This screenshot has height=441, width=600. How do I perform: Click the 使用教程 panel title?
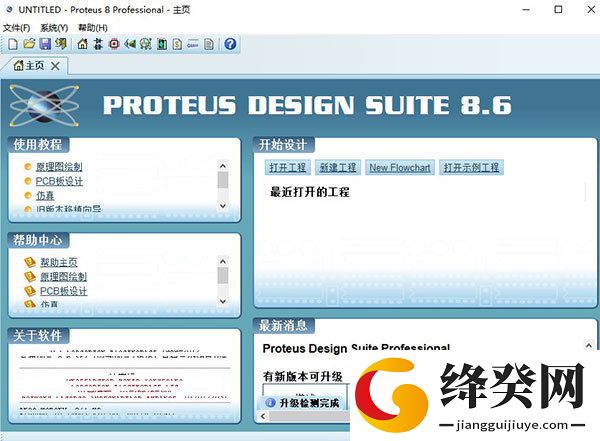[x=38, y=145]
